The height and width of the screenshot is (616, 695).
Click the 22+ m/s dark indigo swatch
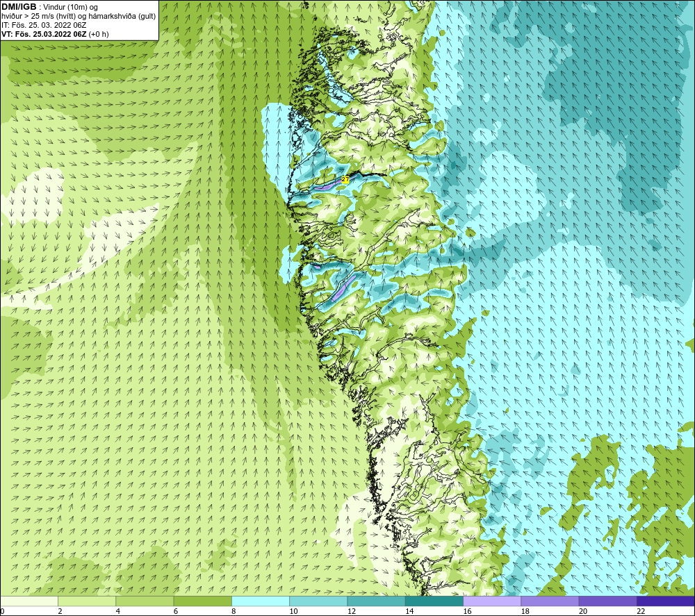coord(666,601)
